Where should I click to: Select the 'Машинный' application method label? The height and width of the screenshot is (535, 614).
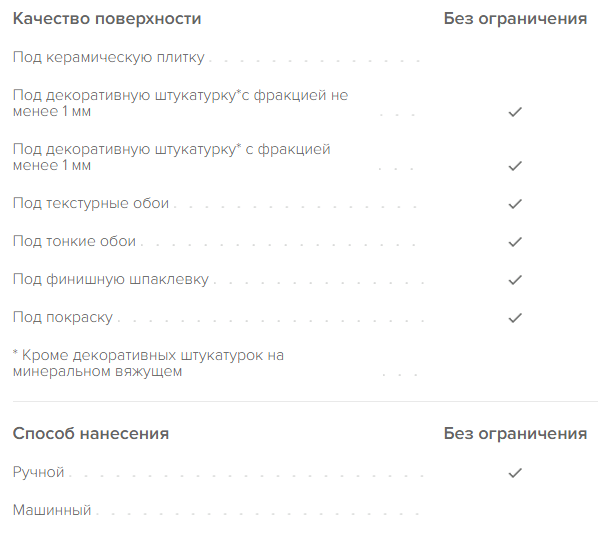coord(52,510)
